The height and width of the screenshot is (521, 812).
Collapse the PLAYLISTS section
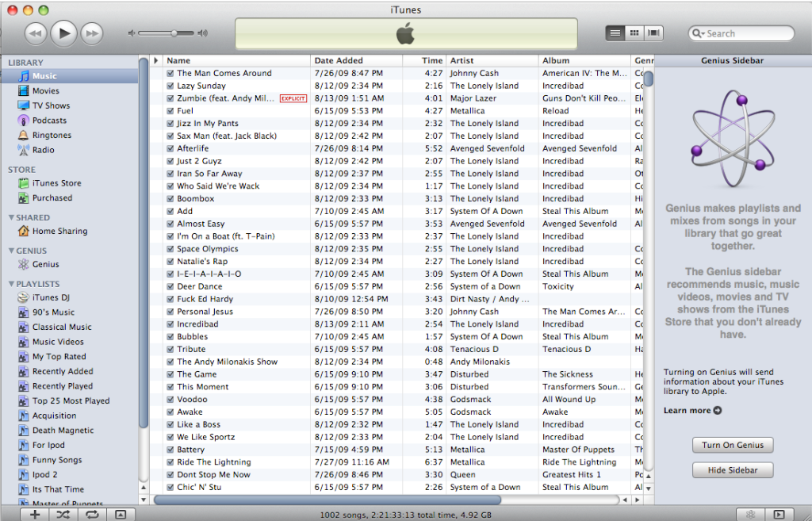click(x=12, y=284)
